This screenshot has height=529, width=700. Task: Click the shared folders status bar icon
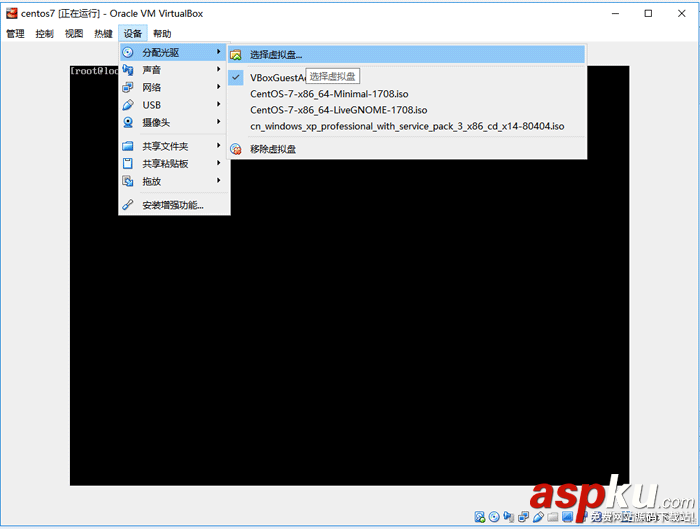coord(553,517)
